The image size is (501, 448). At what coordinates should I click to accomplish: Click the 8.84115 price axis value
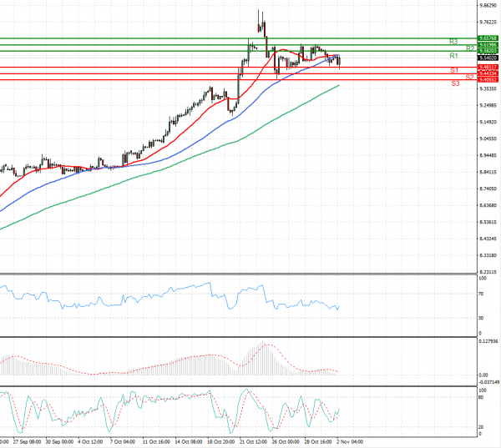[488, 172]
